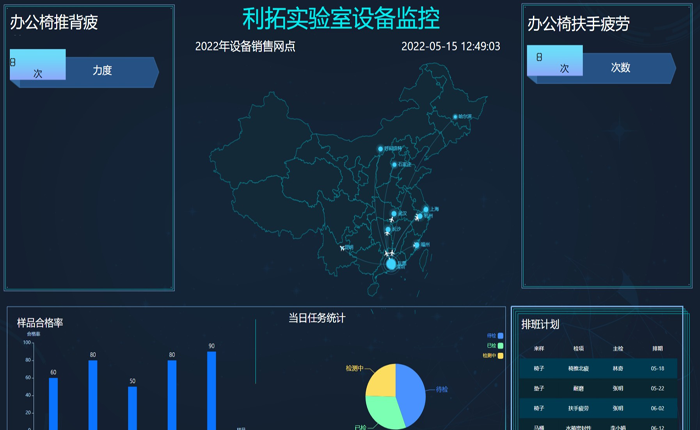Click the Harbin marker in northeast China
The width and height of the screenshot is (700, 430).
455,117
